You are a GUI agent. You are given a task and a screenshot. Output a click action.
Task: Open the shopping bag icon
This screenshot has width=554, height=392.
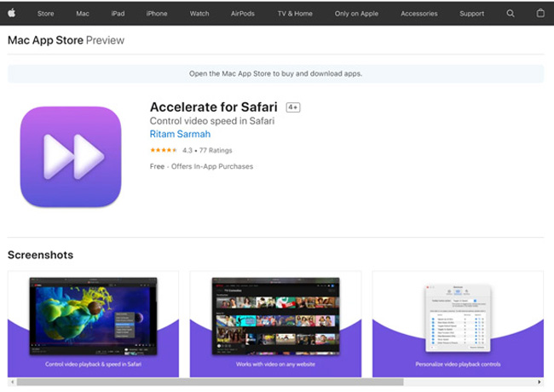tap(540, 13)
